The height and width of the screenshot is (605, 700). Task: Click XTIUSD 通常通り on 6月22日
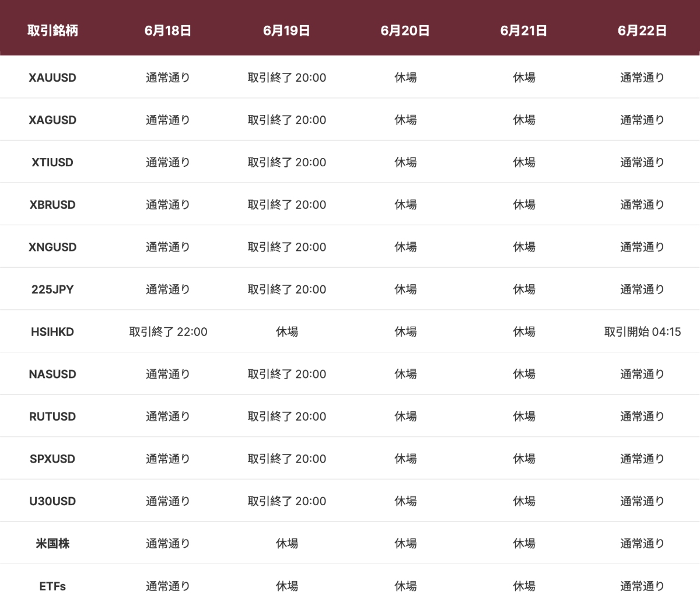click(x=642, y=162)
